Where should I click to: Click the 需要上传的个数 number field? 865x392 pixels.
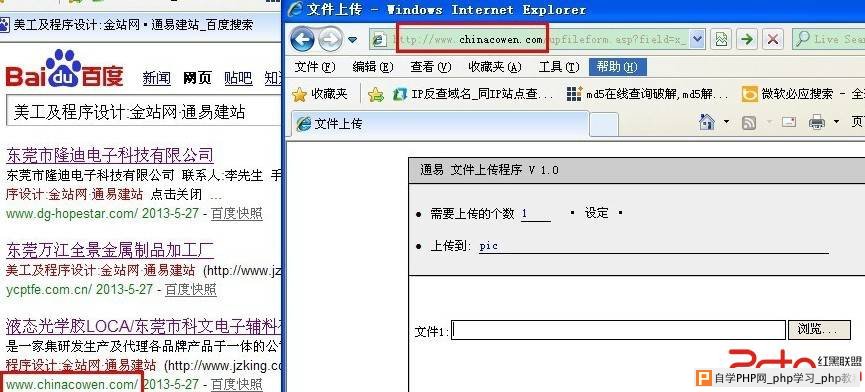536,214
